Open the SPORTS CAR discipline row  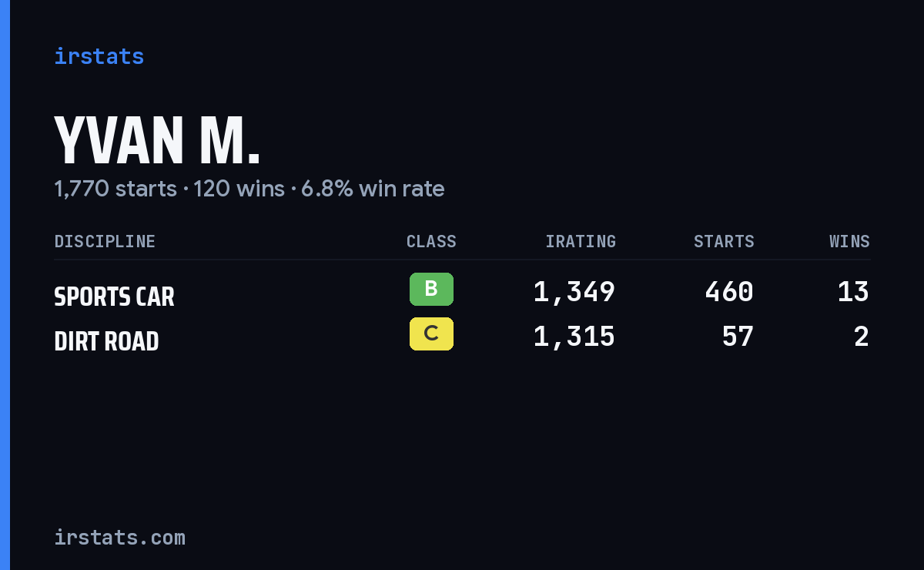pyautogui.click(x=462, y=293)
